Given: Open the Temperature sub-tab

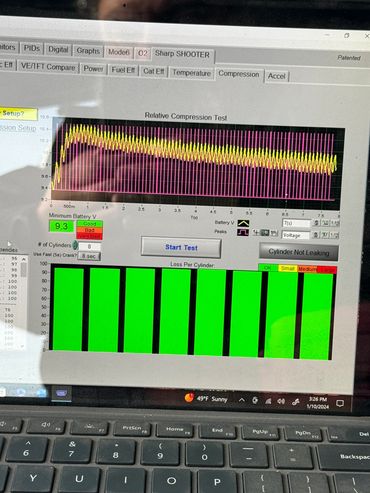Looking at the screenshot, I should point(191,73).
